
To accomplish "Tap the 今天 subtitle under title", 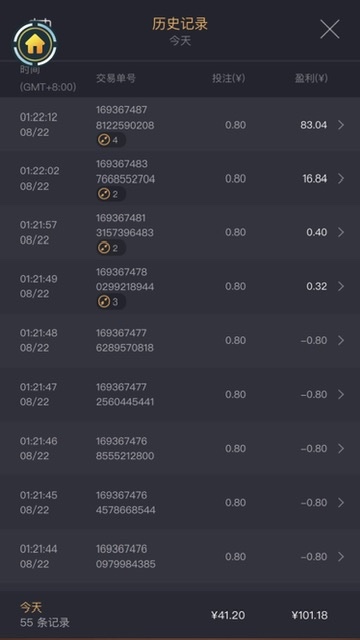I will coord(180,41).
